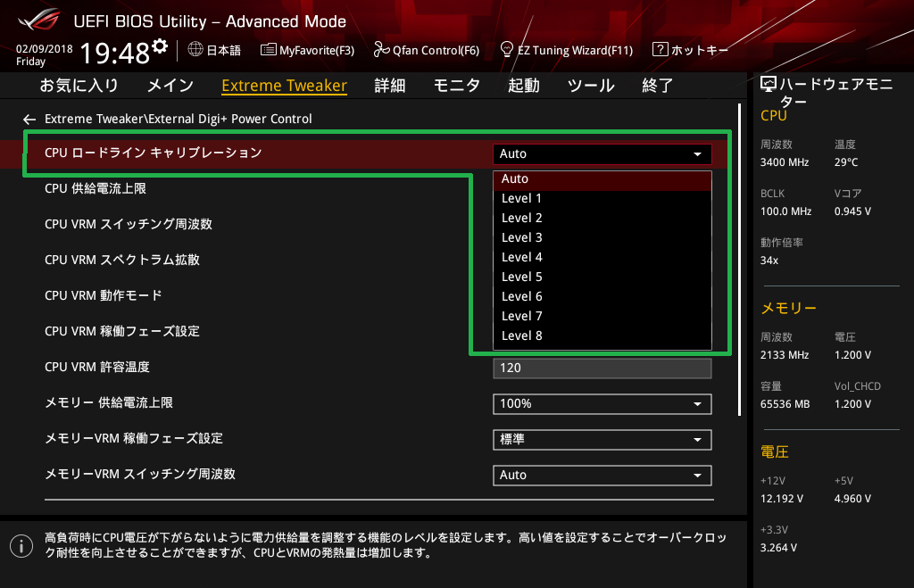Screen dimensions: 914x588
Task: Launch Qfan Control(F6)
Action: pyautogui.click(x=436, y=51)
